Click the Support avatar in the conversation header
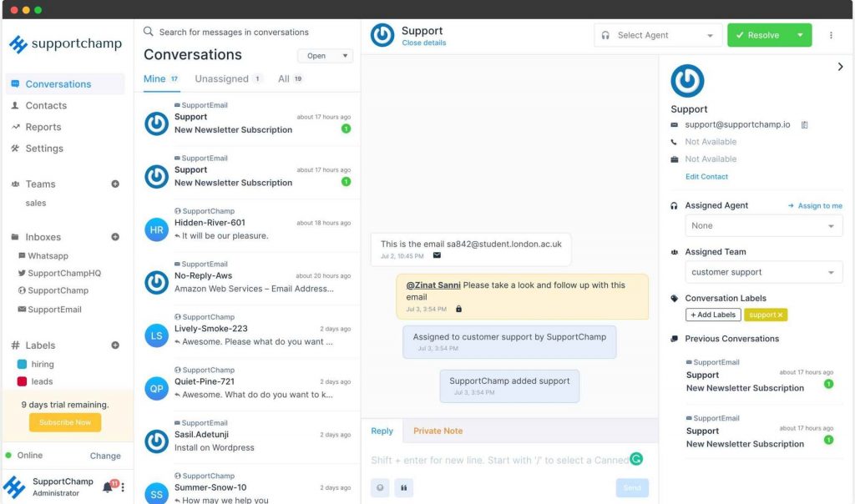This screenshot has width=855, height=504. pyautogui.click(x=382, y=35)
